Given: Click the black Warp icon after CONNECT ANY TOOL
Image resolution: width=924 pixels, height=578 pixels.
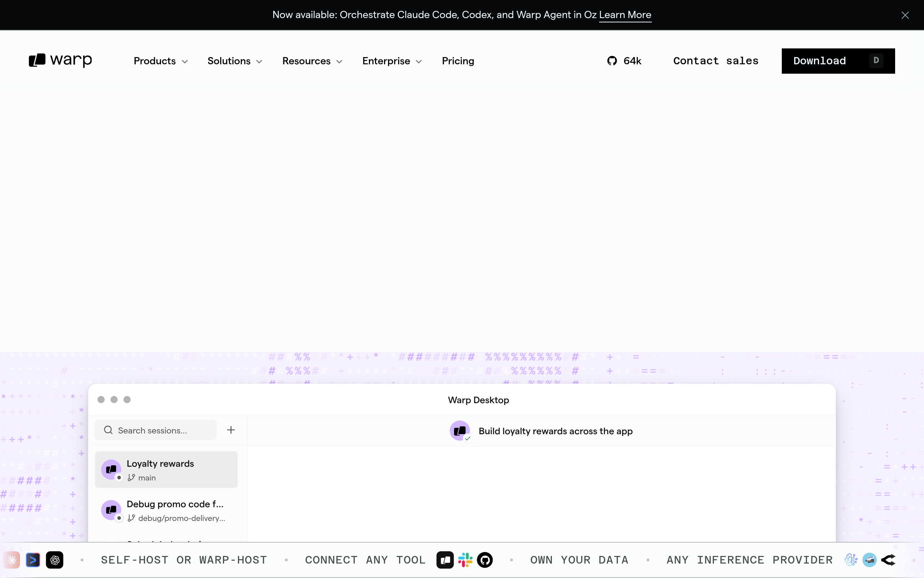Looking at the screenshot, I should 445,560.
